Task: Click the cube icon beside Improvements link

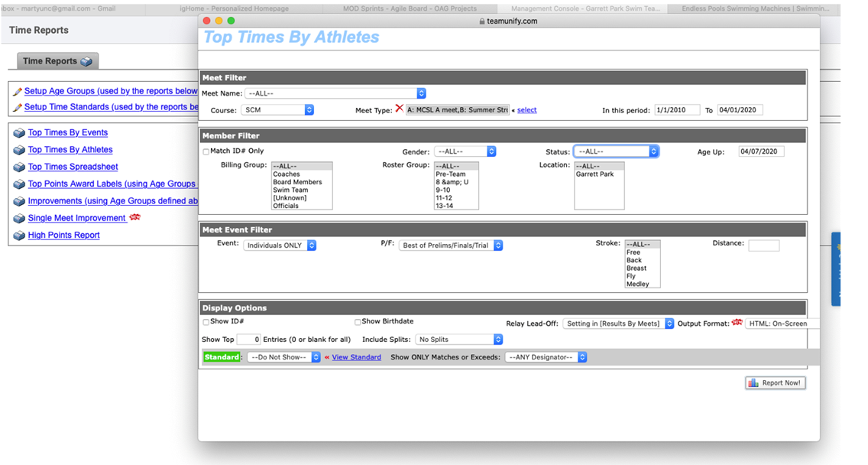Action: pos(19,201)
